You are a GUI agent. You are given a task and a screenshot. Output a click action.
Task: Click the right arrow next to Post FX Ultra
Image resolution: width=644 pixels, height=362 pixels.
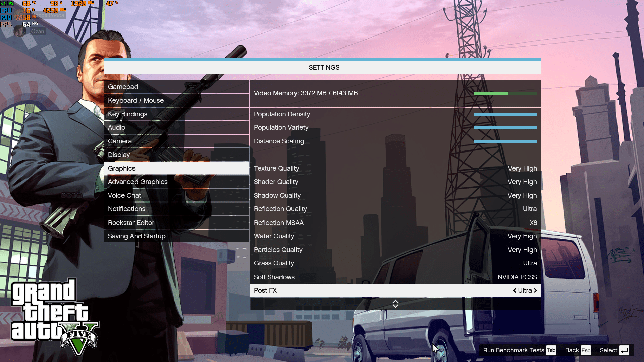click(x=535, y=290)
